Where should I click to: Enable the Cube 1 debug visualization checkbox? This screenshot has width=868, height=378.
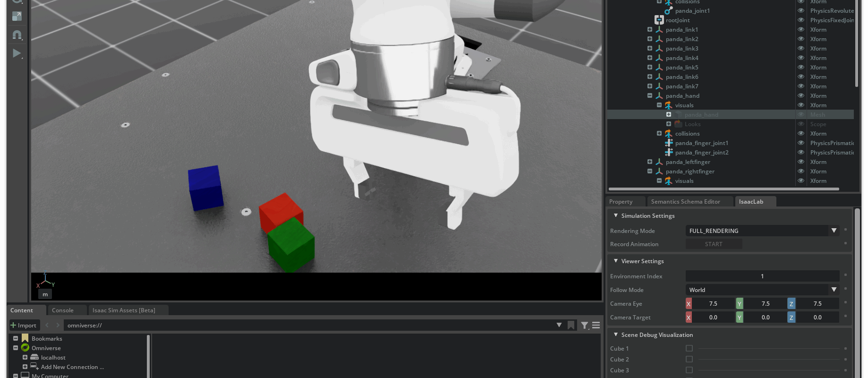coord(689,348)
